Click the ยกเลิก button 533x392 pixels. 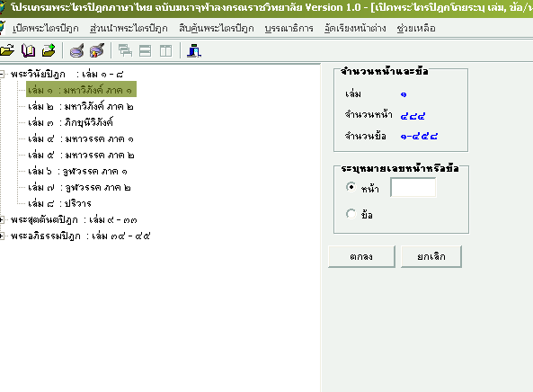(x=431, y=256)
